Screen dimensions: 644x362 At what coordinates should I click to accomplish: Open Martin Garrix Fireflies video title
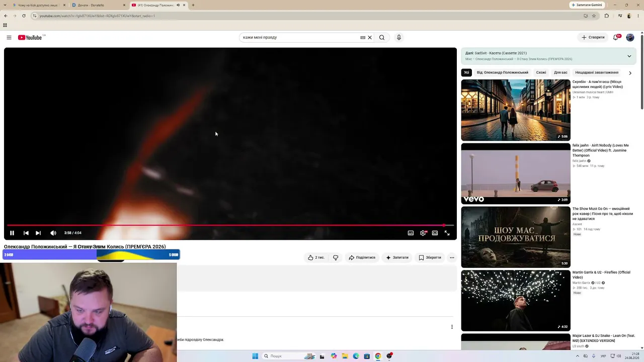tap(601, 275)
